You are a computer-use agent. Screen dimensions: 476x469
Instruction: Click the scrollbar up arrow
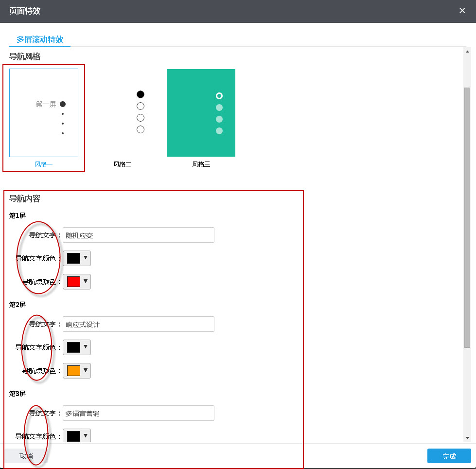pyautogui.click(x=467, y=52)
